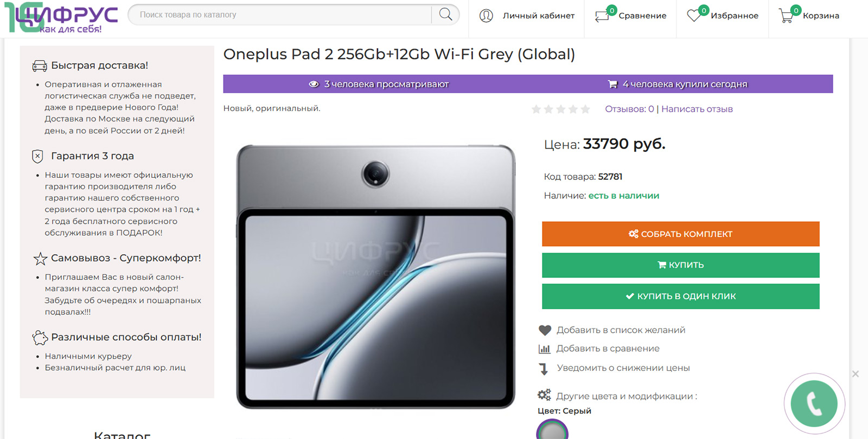The width and height of the screenshot is (868, 439).
Task: Open the Избранное heart icon
Action: [x=694, y=16]
